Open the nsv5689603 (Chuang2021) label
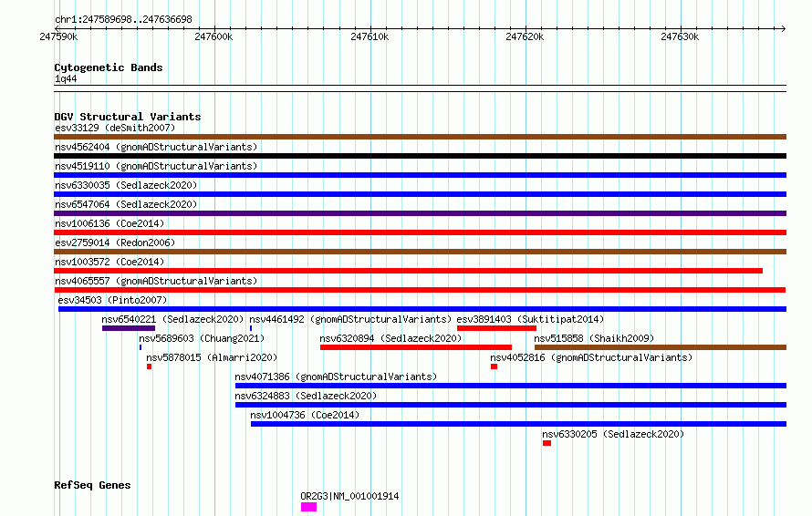The height and width of the screenshot is (516, 812). (x=202, y=338)
